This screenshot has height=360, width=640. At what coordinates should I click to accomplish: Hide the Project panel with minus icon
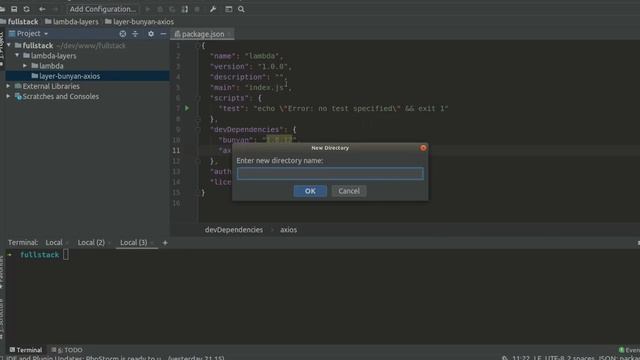coord(163,34)
